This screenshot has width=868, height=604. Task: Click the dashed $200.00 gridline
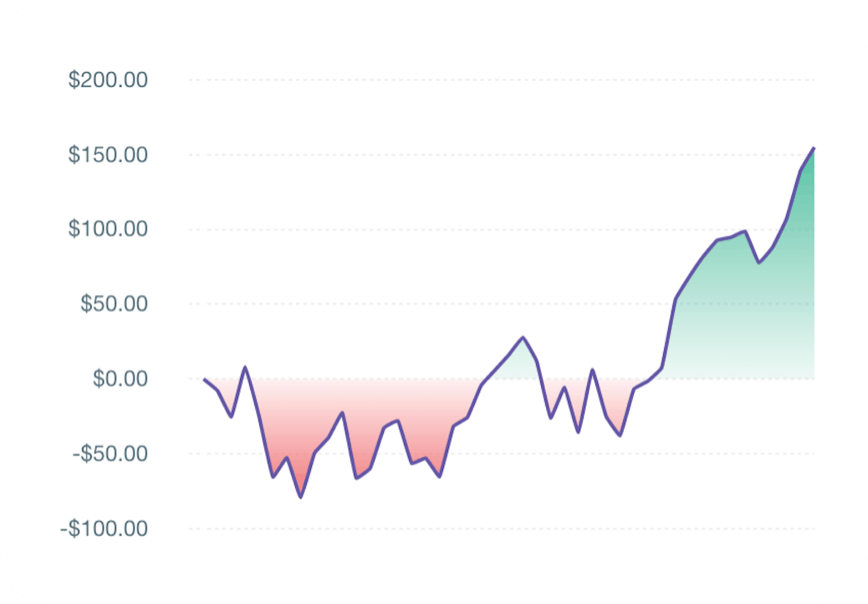pos(502,80)
